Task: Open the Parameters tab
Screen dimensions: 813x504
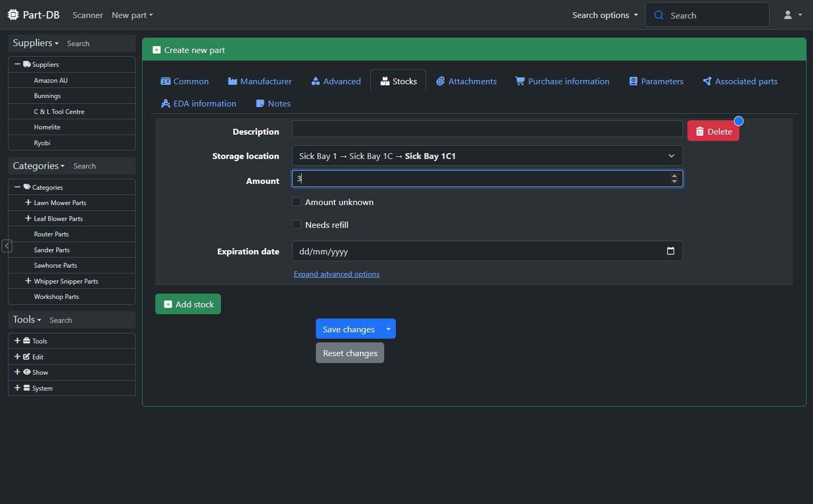Action: (x=656, y=81)
